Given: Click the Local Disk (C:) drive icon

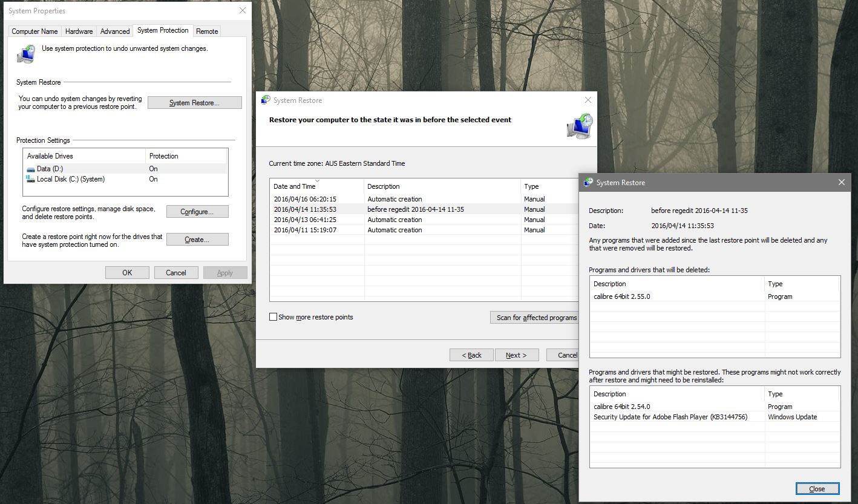Looking at the screenshot, I should point(31,179).
